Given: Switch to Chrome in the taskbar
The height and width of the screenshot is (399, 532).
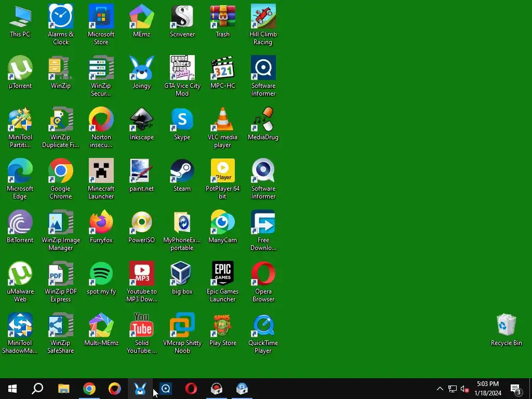Looking at the screenshot, I should [89, 389].
